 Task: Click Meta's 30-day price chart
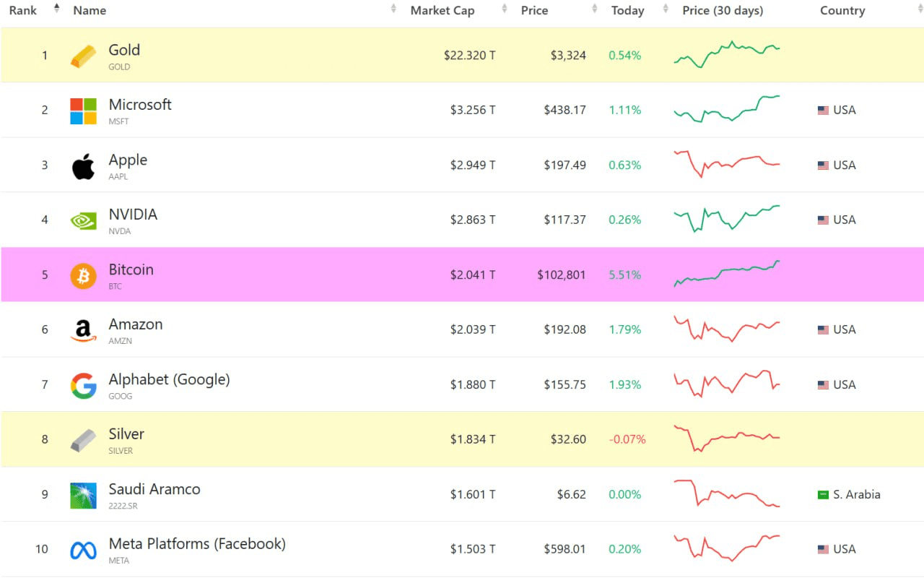727,548
